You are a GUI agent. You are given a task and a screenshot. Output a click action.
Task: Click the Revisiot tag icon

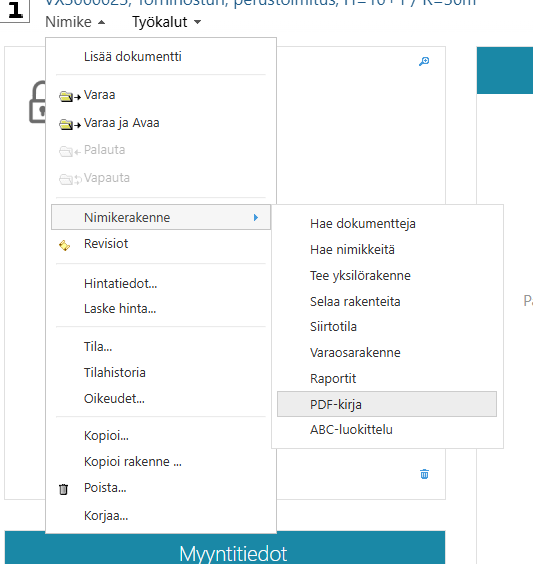[x=64, y=245]
